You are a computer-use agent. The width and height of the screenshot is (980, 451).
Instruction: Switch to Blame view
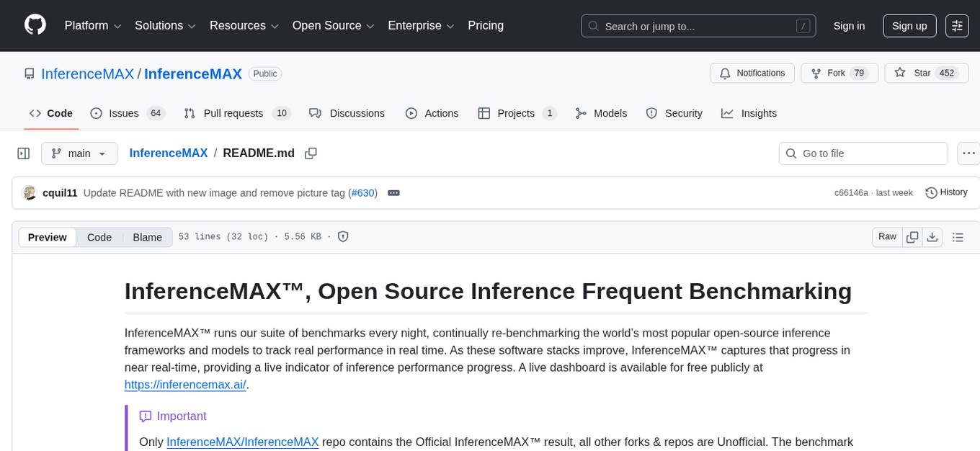click(147, 237)
